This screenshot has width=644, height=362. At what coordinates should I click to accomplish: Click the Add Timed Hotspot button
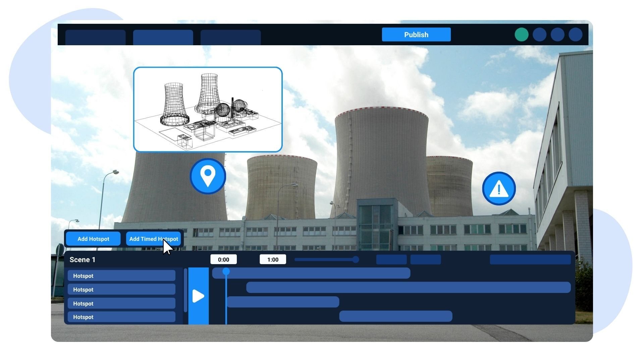[154, 239]
